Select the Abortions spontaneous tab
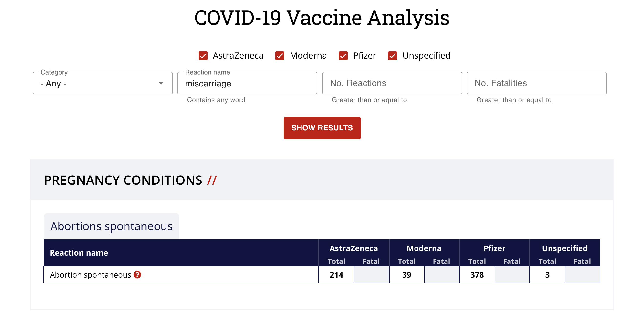The image size is (644, 322). point(112,226)
